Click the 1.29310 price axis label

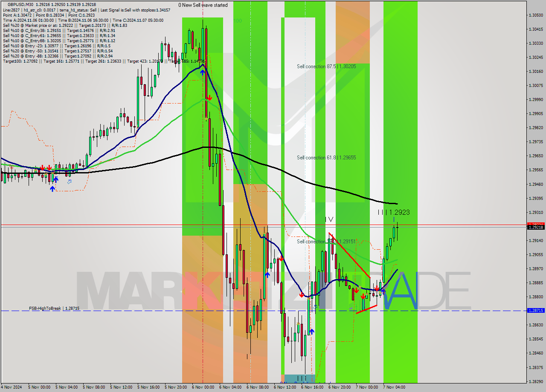point(536,212)
